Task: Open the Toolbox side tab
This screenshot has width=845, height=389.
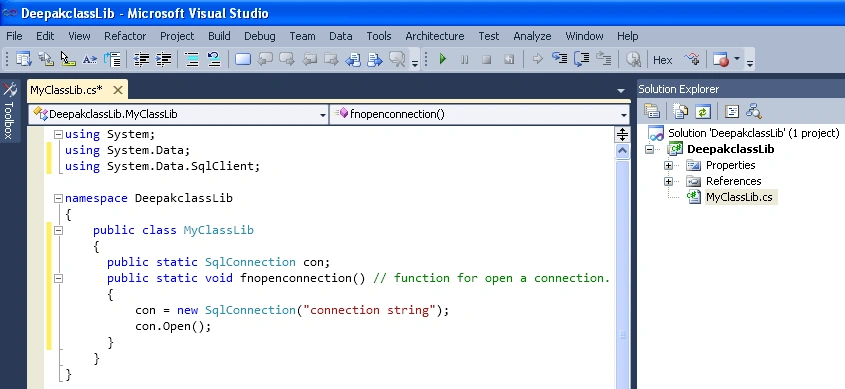Action: click(x=9, y=112)
